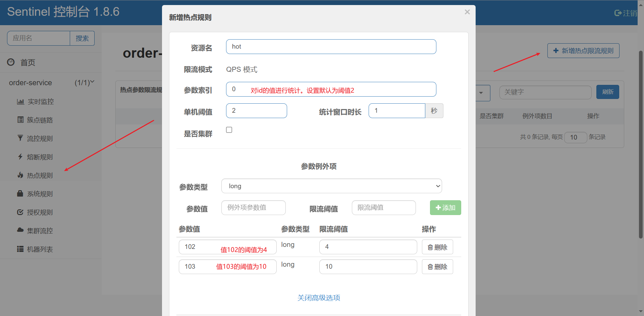Click the dashboard icon beside 首页
The image size is (644, 316).
(x=11, y=62)
